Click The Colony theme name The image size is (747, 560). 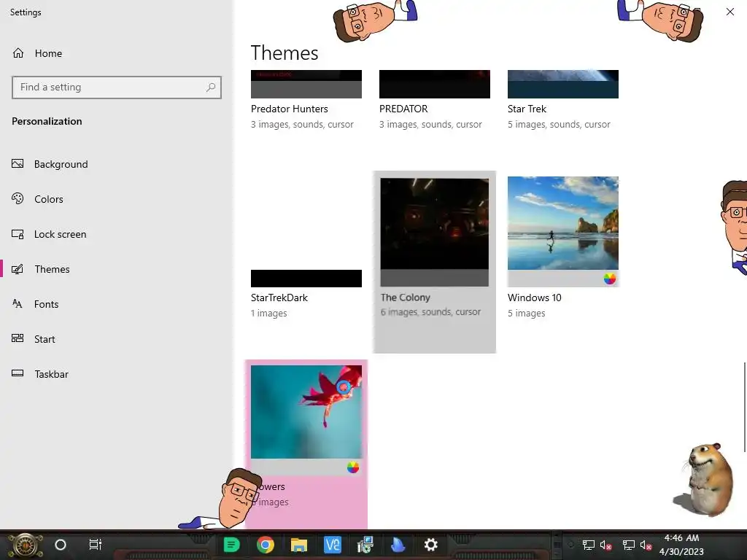click(406, 297)
